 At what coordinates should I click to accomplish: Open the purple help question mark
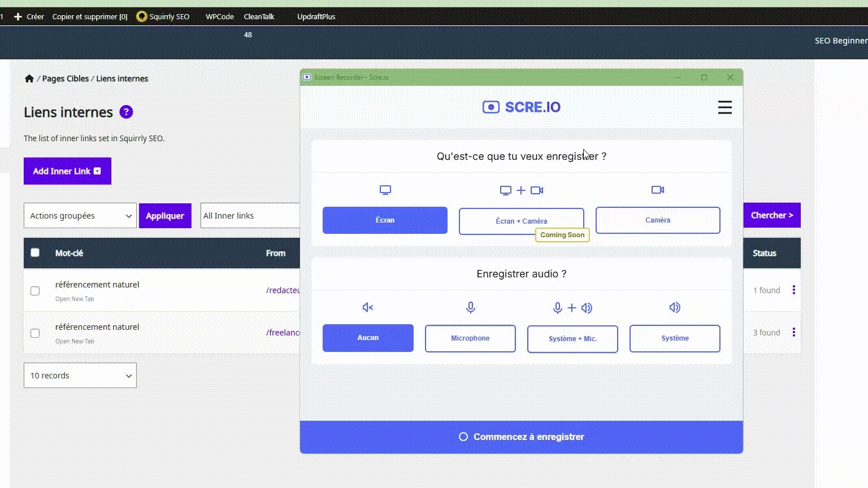126,112
